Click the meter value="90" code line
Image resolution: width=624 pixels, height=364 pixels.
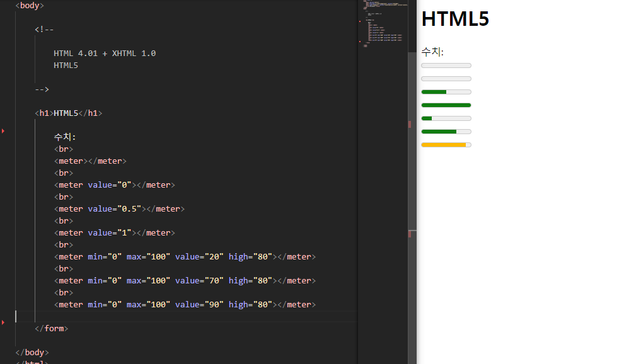point(185,304)
